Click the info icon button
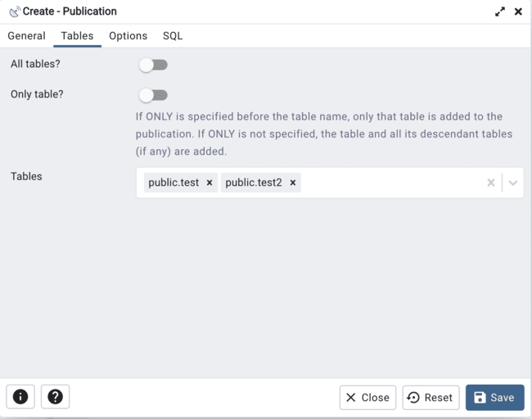The width and height of the screenshot is (532, 419). pos(20,397)
